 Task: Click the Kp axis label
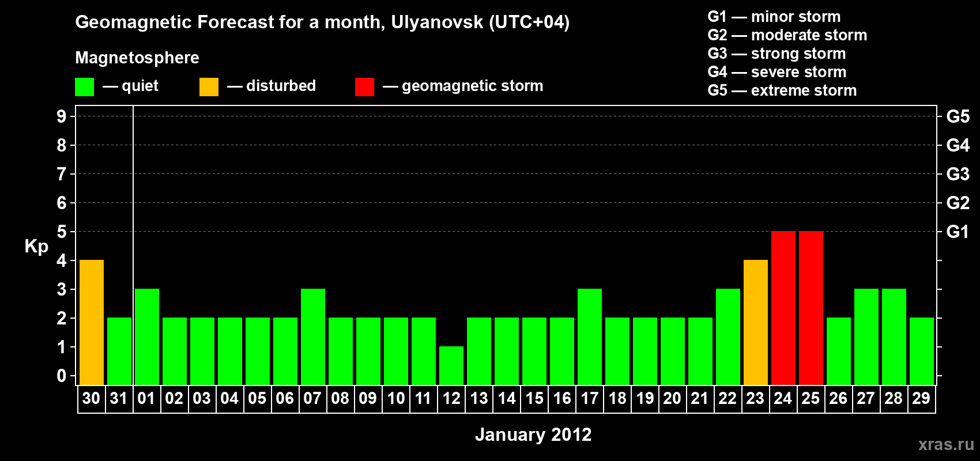coord(36,247)
